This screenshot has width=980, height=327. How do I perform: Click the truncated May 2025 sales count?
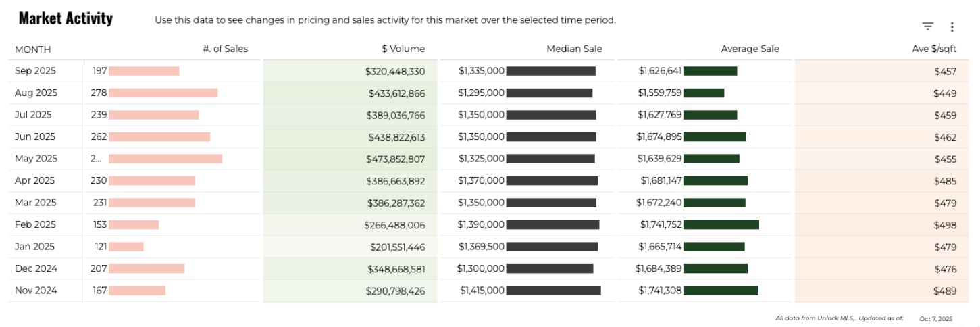point(96,159)
